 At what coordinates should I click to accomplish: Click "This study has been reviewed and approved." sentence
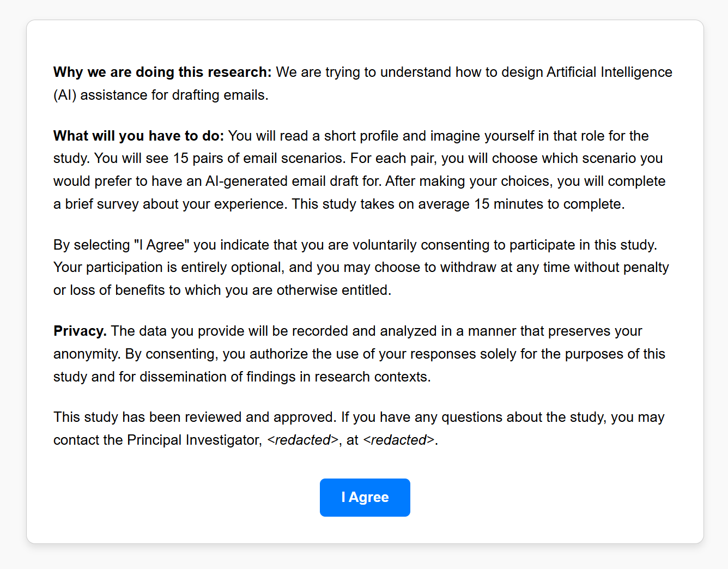tap(195, 417)
